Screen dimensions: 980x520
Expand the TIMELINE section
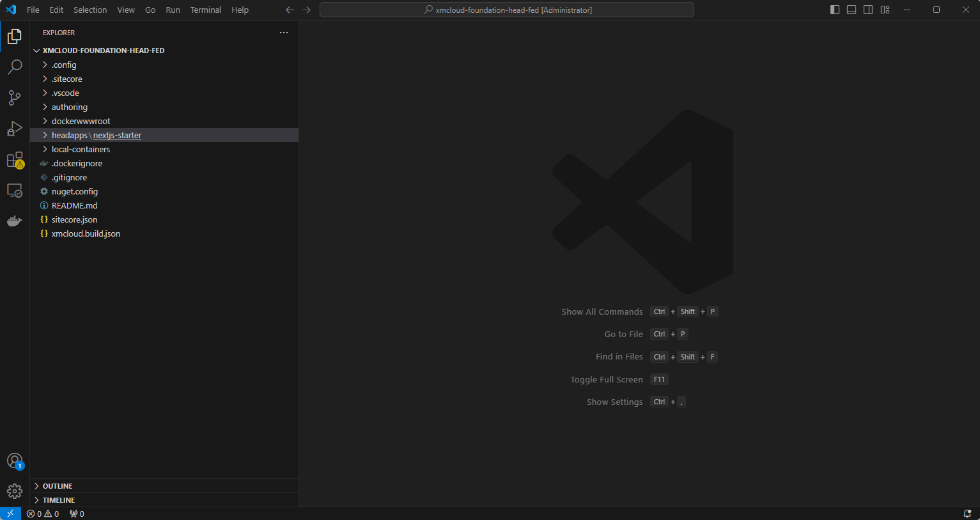click(x=164, y=500)
